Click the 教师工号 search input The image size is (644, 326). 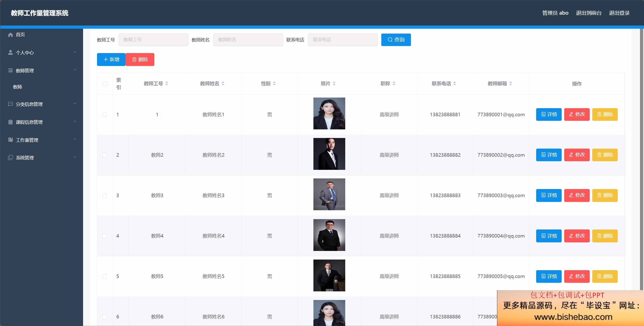click(154, 40)
